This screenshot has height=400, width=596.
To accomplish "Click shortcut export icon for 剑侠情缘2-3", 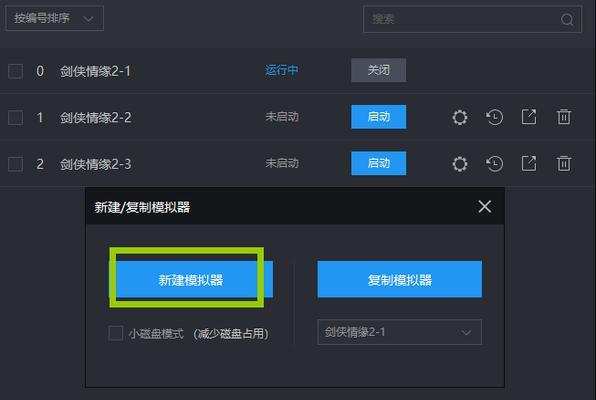I will pyautogui.click(x=529, y=163).
